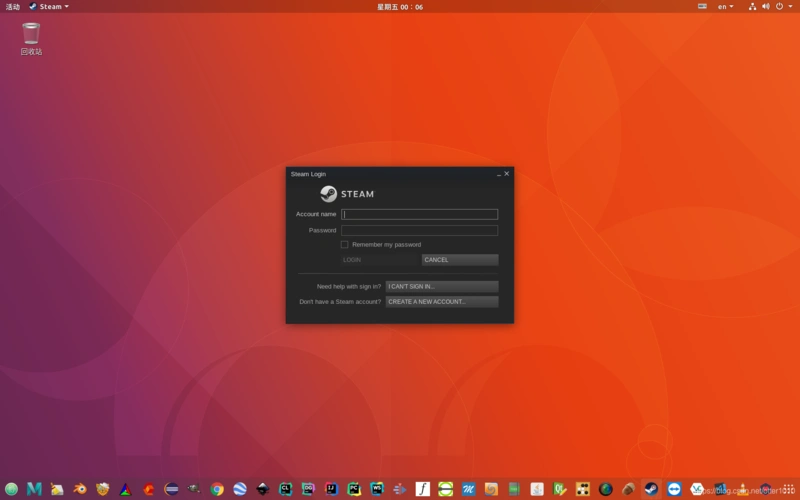Launch TeamViewer from the dock
This screenshot has width=800, height=500.
674,489
